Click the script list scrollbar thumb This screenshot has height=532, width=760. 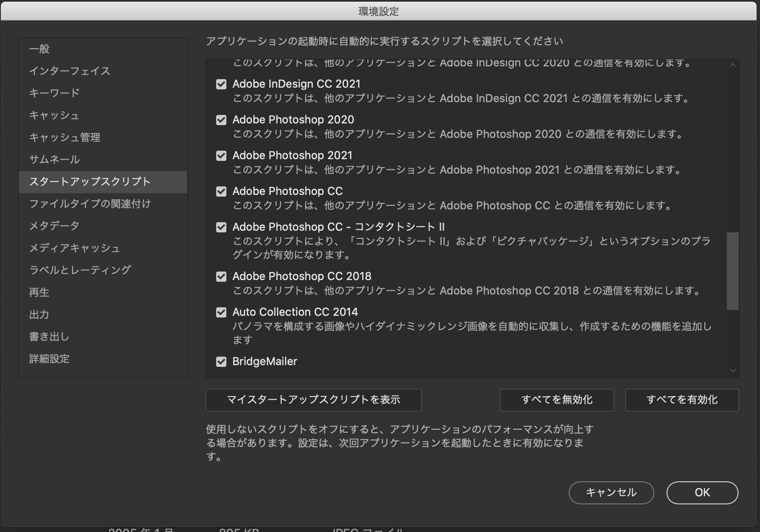click(x=733, y=271)
